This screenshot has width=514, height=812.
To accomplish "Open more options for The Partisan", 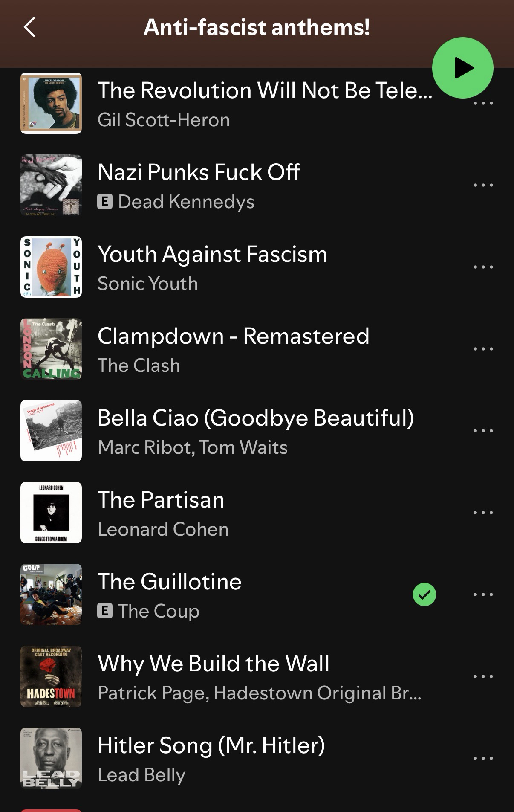I will tap(483, 513).
